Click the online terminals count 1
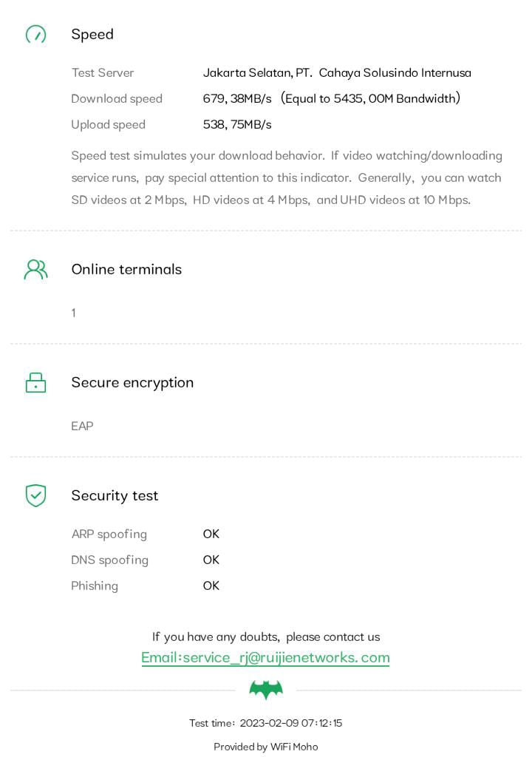 coord(73,313)
